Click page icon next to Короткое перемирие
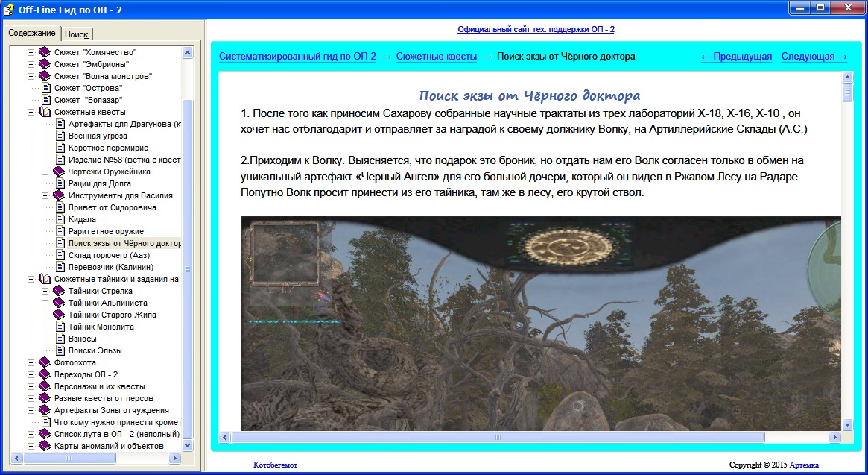Screen dimensions: 868x475 [x=61, y=148]
